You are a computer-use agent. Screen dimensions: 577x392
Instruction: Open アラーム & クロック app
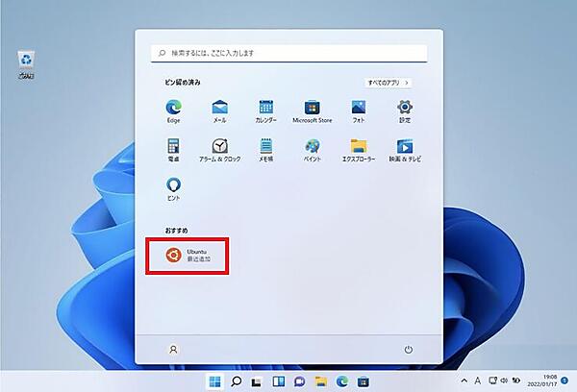tap(219, 150)
